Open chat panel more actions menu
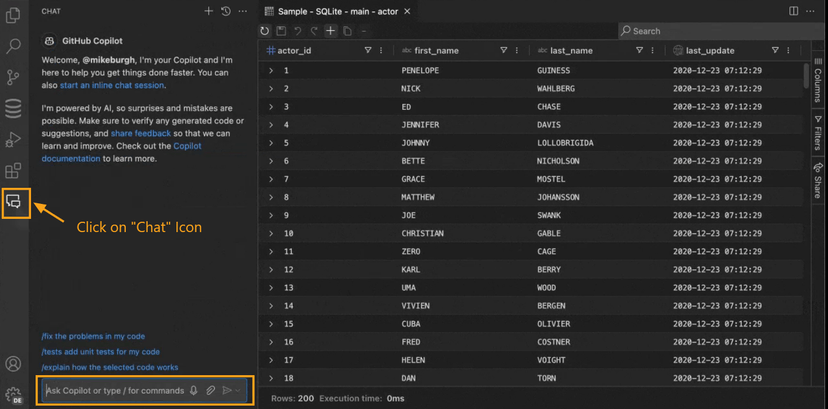This screenshot has height=409, width=828. pyautogui.click(x=242, y=11)
